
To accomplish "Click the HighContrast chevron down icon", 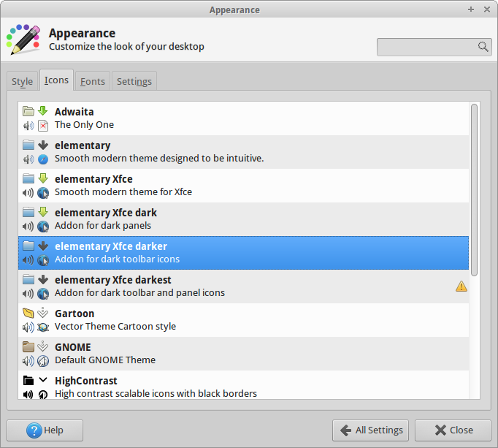I will coord(43,380).
